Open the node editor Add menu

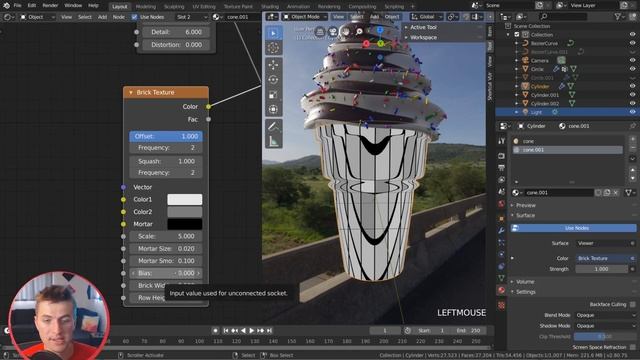(x=102, y=17)
